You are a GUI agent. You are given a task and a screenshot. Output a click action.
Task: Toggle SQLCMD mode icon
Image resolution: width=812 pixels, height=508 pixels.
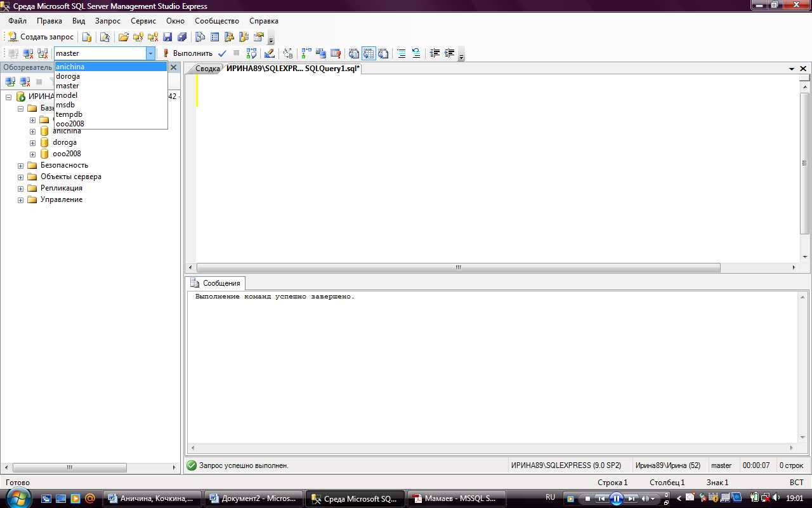(x=336, y=53)
